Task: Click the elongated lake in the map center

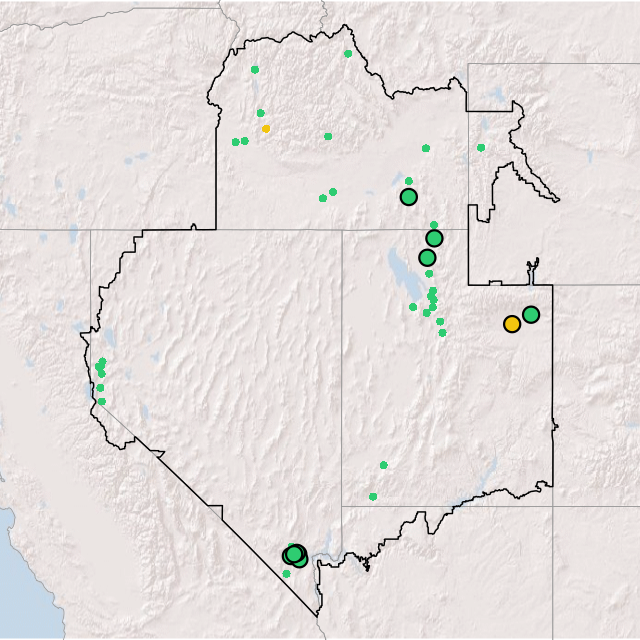Action: click(x=399, y=268)
